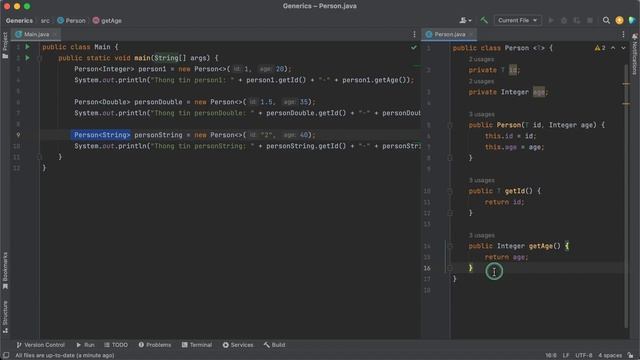Click warning stripe marker near line 2

pyautogui.click(x=626, y=84)
